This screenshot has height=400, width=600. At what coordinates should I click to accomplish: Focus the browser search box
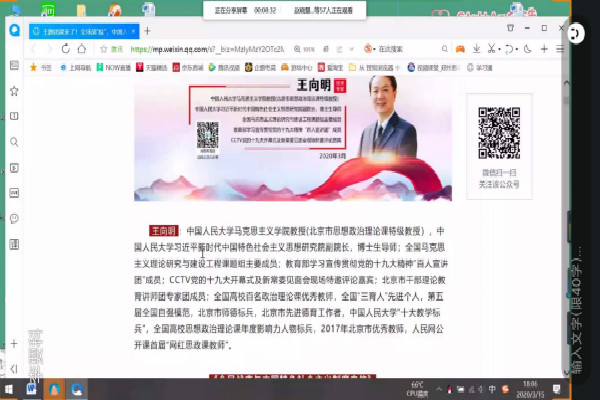408,49
